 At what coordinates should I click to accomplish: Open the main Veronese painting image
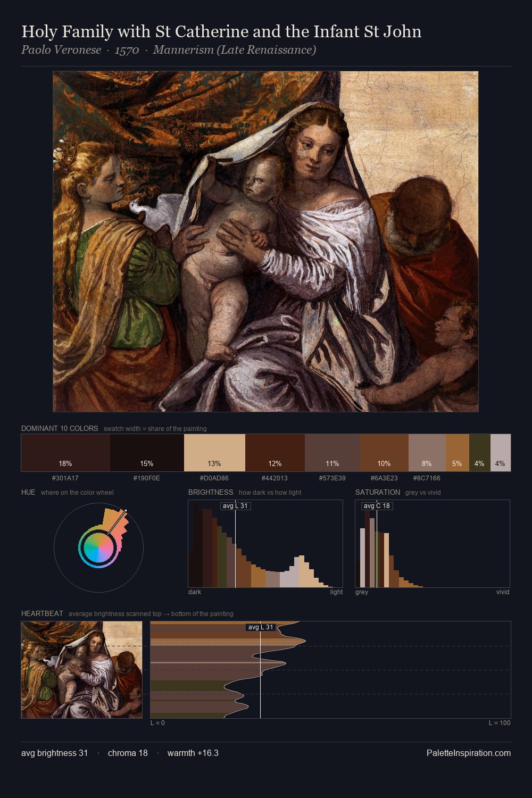click(265, 242)
